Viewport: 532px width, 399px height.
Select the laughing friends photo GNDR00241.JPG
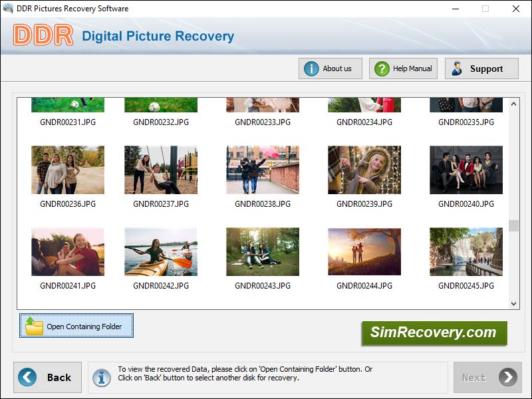click(x=68, y=252)
